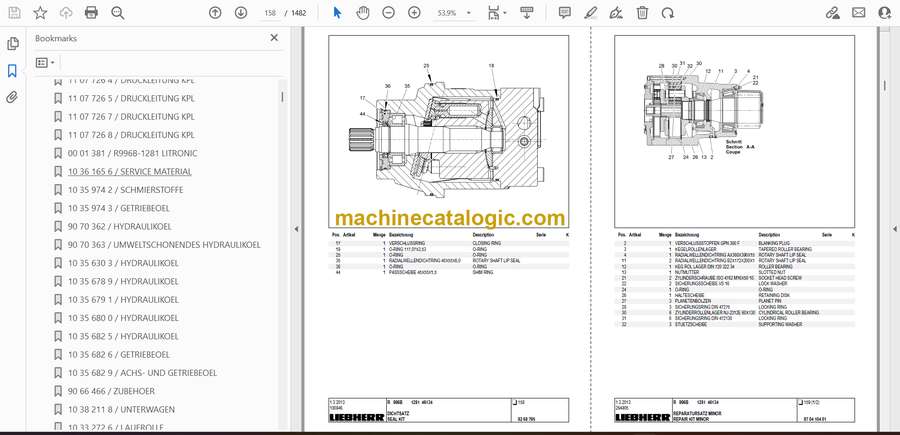Viewport: 900px width, 435px height.
Task: Open bookmark 10 38 211 8 / UNTERWAGEN
Action: click(x=121, y=409)
